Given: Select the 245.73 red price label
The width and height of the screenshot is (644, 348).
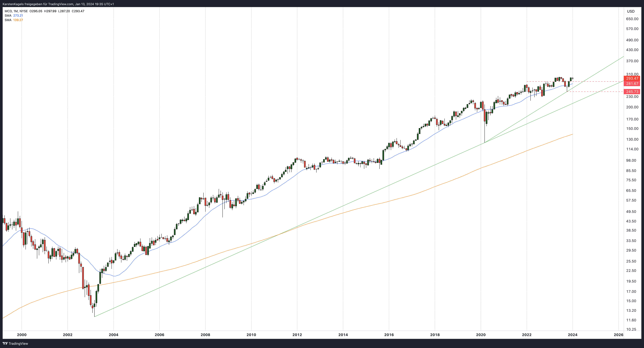Looking at the screenshot, I should click(632, 92).
